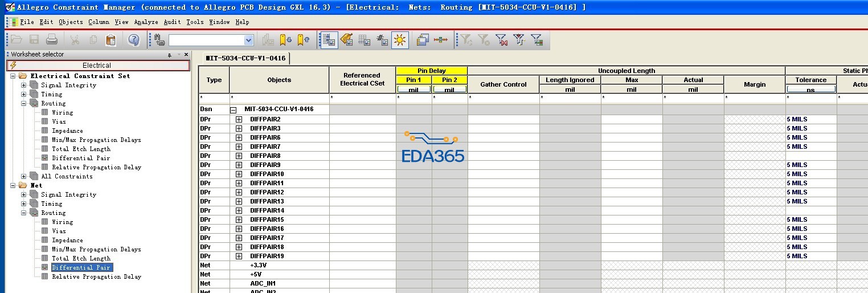Pin the Worksheet selector panel
This screenshot has height=293, width=868.
click(x=169, y=55)
